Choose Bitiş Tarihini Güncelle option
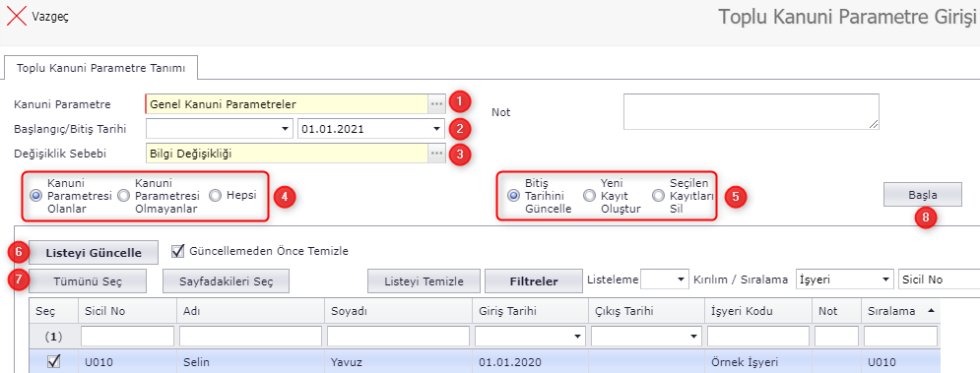This screenshot has width=980, height=373. click(514, 196)
